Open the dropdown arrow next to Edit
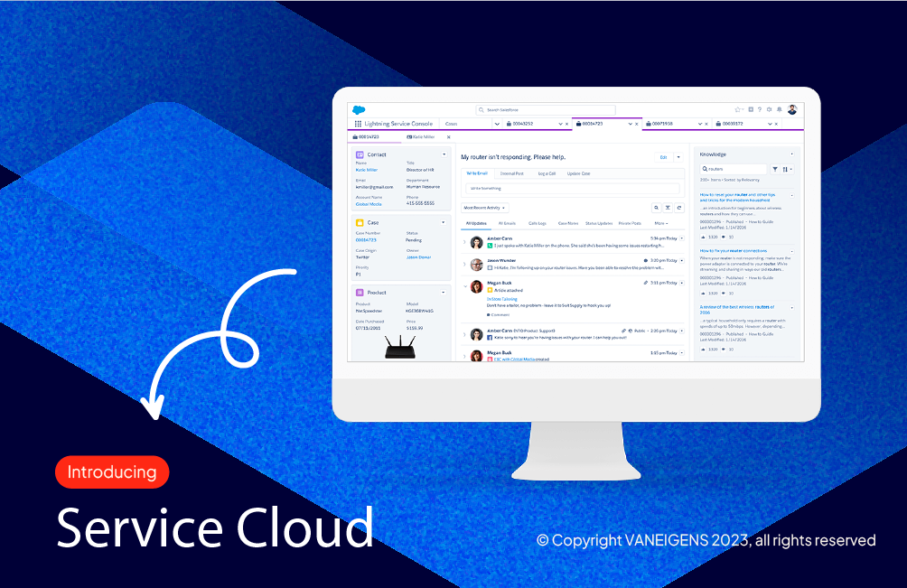This screenshot has height=588, width=907. [678, 157]
